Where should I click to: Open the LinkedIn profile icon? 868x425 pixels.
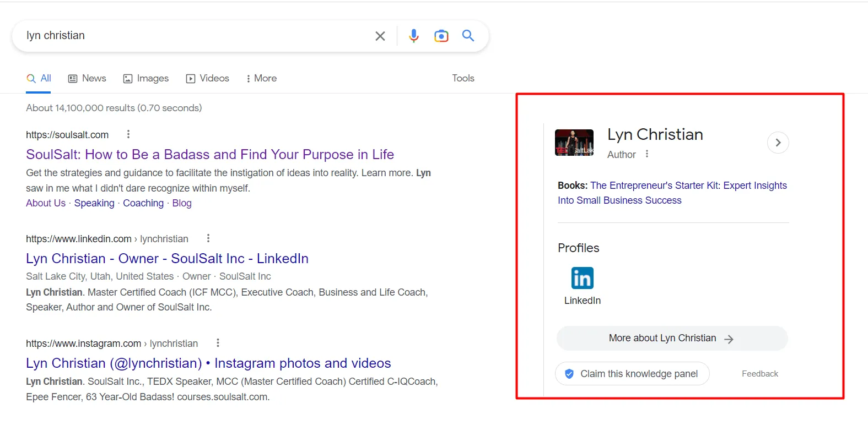(582, 278)
